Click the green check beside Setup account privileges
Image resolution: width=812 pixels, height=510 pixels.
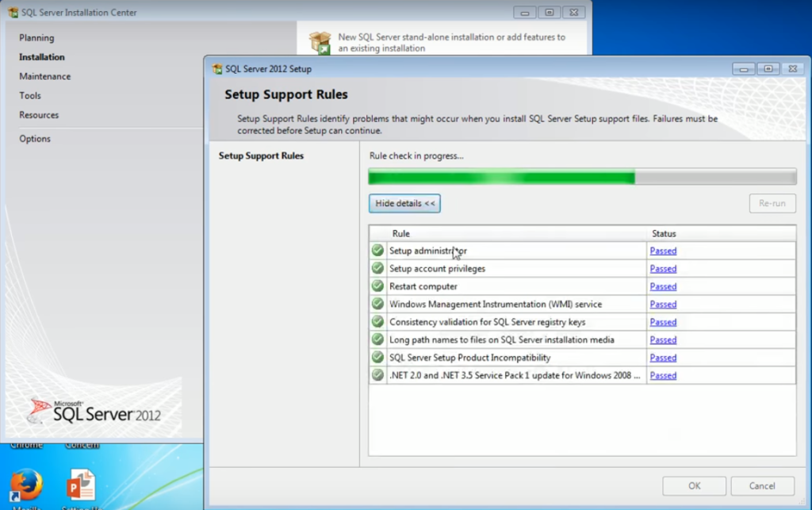377,268
